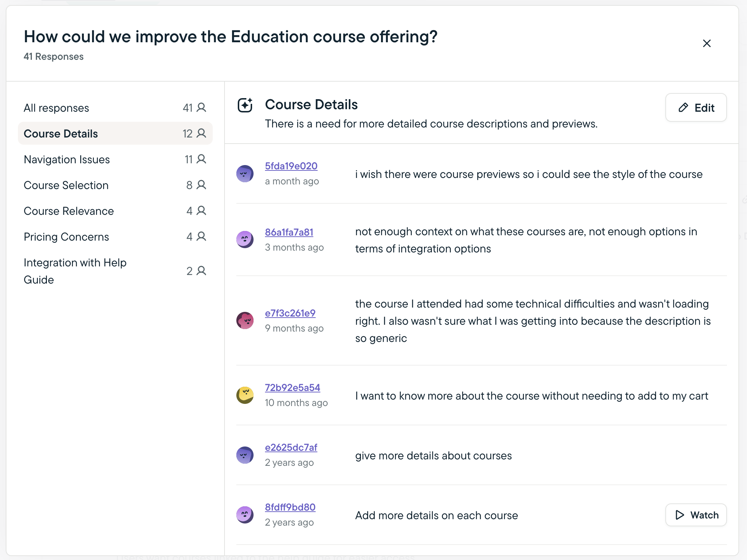Show Course Relevance responses
Viewport: 747px width, 560px height.
[x=115, y=211]
